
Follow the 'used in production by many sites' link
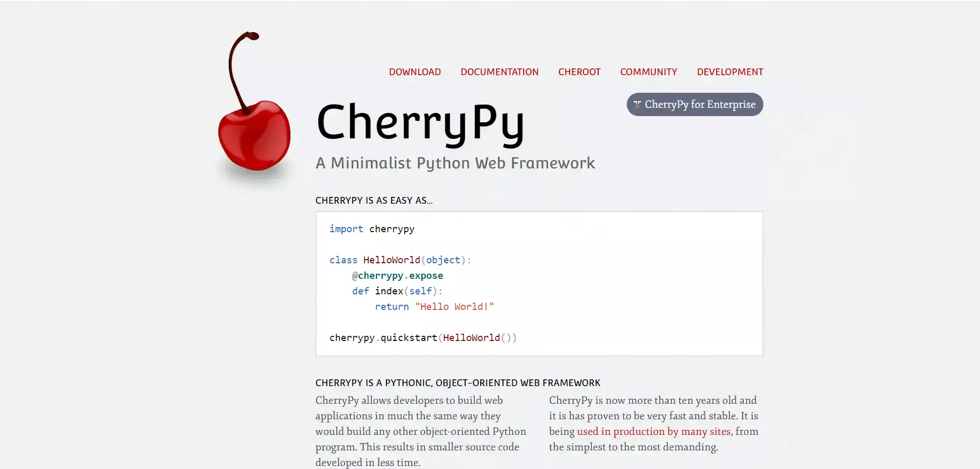pos(654,431)
